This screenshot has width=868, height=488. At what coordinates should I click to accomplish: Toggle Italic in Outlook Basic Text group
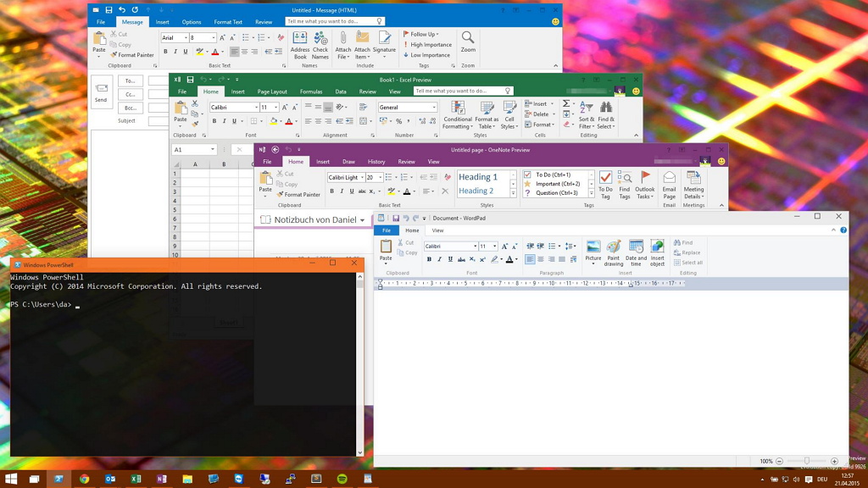tap(175, 52)
